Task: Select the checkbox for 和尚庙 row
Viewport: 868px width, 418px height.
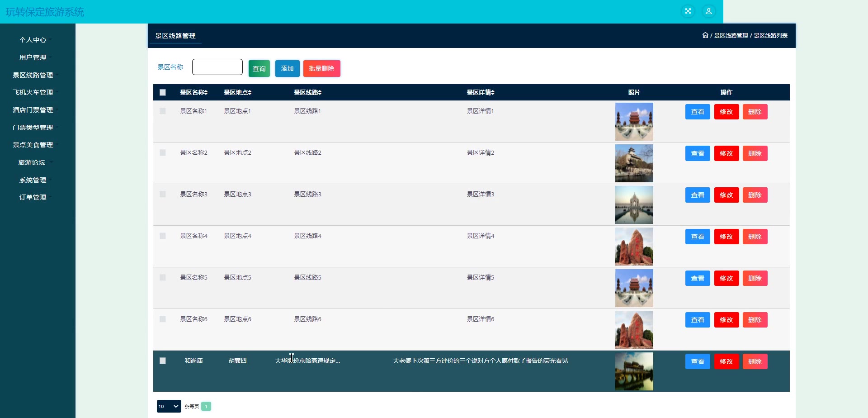Action: tap(163, 361)
